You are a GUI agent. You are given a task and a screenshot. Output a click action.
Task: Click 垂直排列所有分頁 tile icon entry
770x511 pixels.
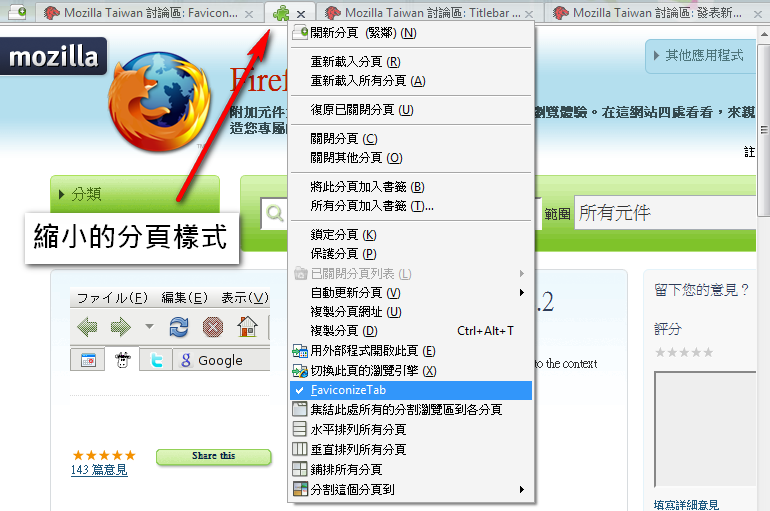click(x=411, y=449)
